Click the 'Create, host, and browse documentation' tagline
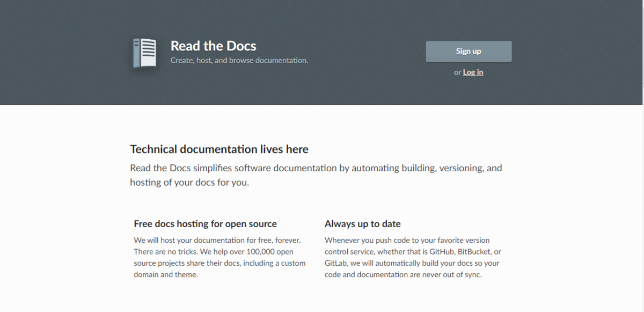The image size is (644, 312). (239, 61)
